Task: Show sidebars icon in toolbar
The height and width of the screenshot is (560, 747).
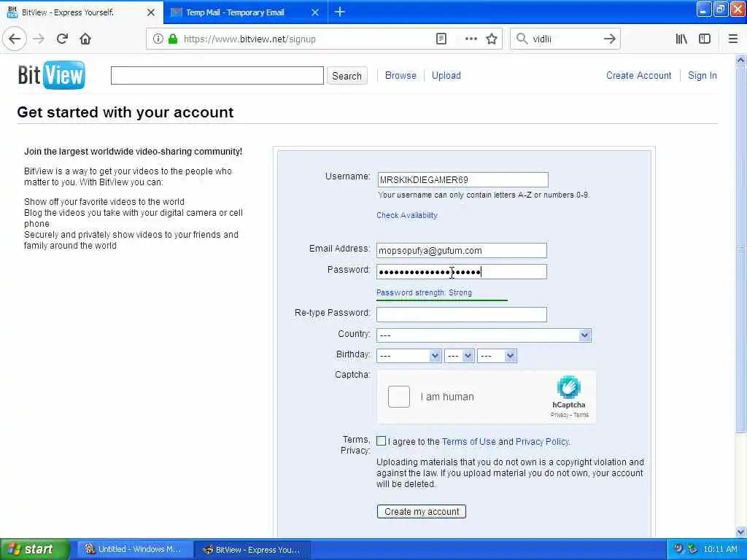Action: click(705, 39)
